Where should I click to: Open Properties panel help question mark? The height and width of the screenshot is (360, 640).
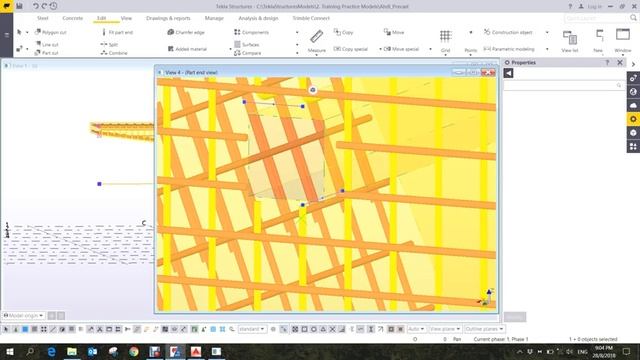tap(607, 62)
